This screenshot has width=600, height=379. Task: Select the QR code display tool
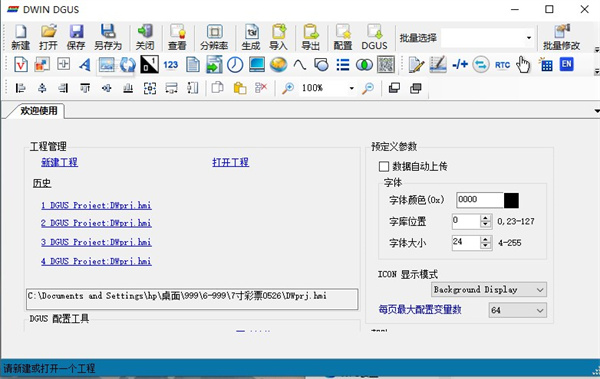pos(386,64)
